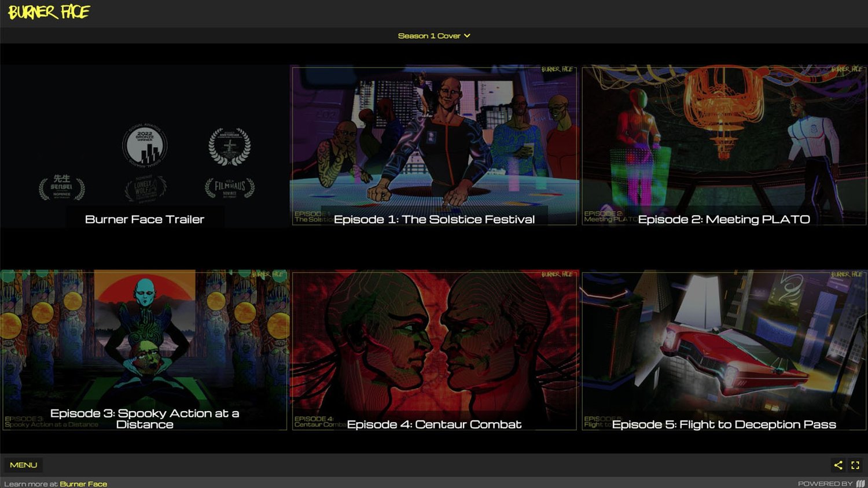Click the Powered By logo in footer
Screen dimensions: 868x488
pyautogui.click(x=860, y=483)
